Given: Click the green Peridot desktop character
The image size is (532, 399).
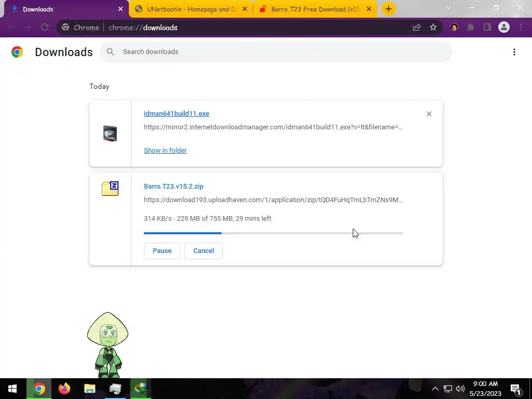Looking at the screenshot, I should coord(108,345).
